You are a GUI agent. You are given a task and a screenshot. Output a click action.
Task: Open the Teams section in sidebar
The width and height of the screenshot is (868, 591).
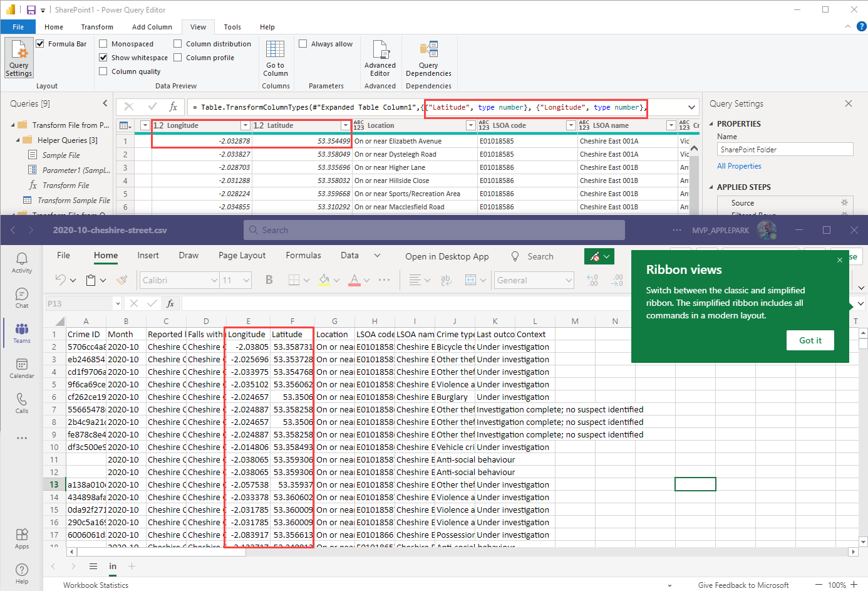point(22,333)
